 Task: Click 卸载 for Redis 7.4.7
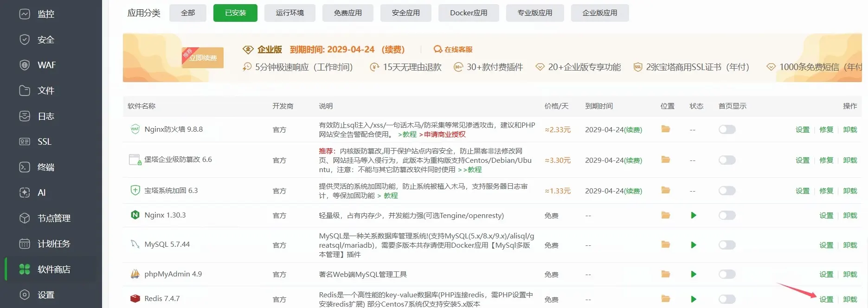pyautogui.click(x=850, y=299)
